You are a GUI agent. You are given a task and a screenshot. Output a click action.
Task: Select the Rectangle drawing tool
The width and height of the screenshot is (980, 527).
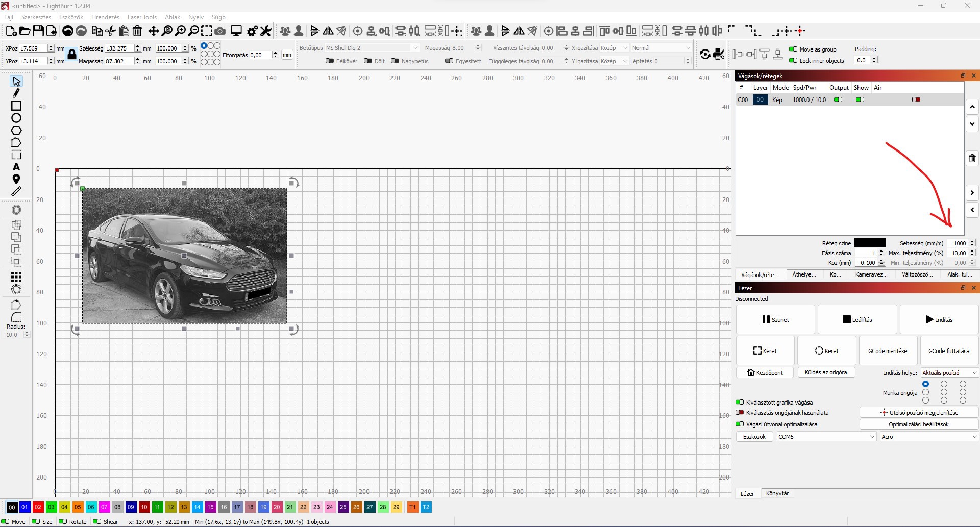[x=16, y=106]
